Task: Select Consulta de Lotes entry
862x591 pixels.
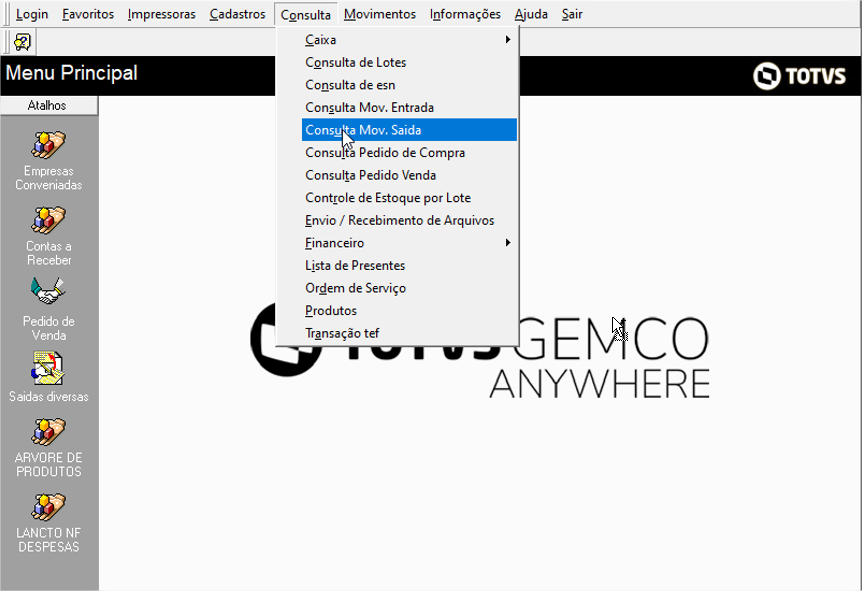Action: (409, 62)
